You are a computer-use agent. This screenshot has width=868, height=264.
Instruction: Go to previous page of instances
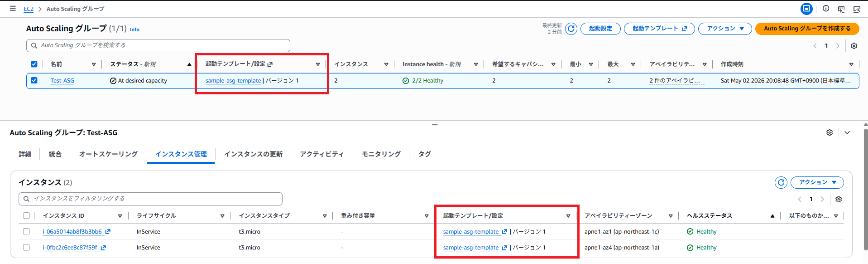point(800,199)
